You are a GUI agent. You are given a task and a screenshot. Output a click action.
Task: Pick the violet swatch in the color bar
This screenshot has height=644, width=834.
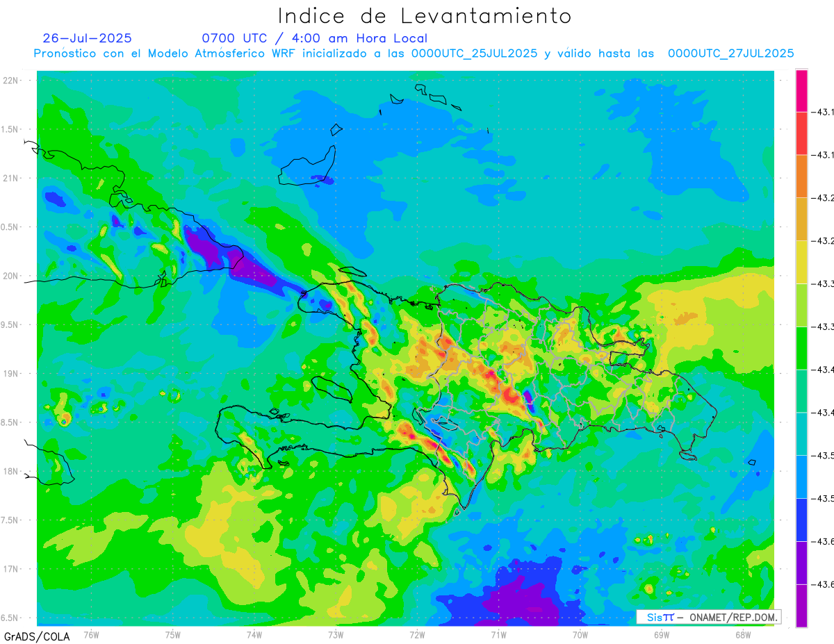pos(801,563)
